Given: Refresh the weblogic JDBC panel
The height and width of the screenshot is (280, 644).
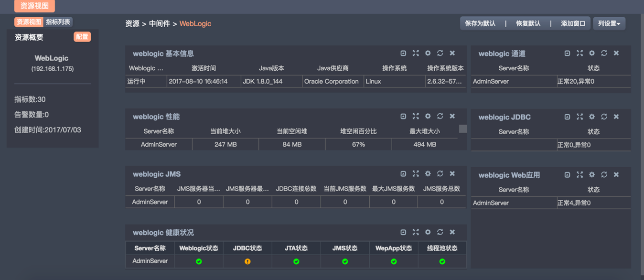Looking at the screenshot, I should [604, 117].
